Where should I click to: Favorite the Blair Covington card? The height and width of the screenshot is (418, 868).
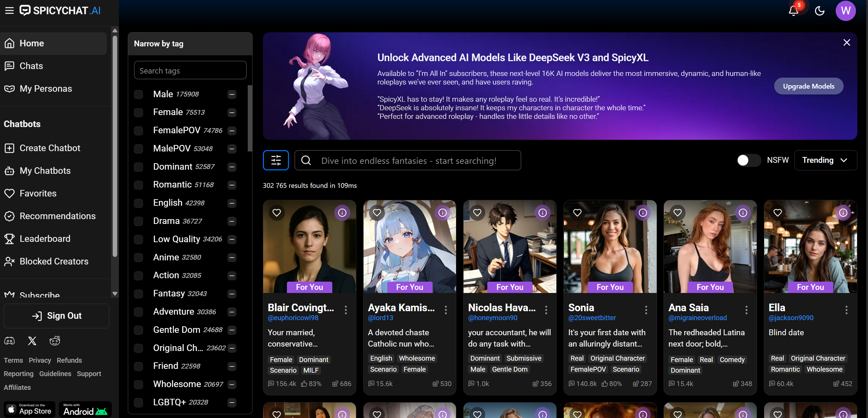tap(277, 213)
